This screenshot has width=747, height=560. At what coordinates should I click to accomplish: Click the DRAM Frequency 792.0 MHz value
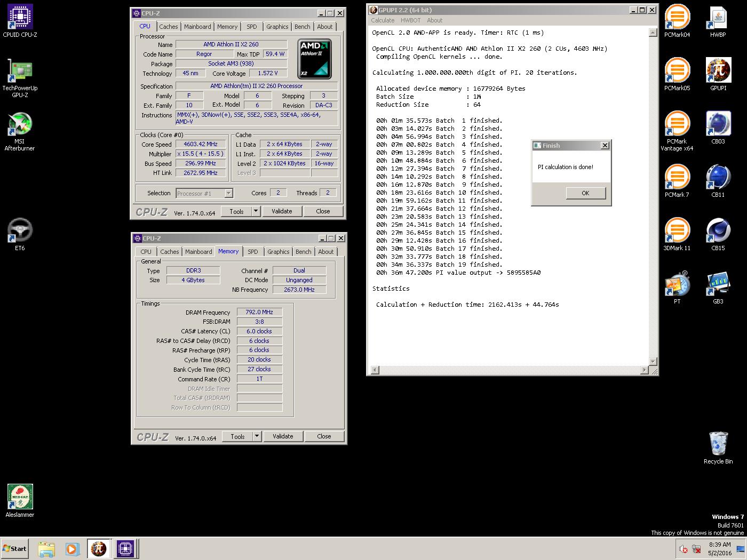[x=260, y=312]
